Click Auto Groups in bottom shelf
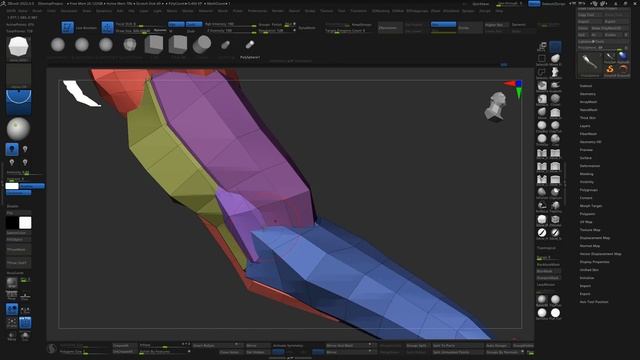Image resolution: width=640 pixels, height=360 pixels. (497, 346)
